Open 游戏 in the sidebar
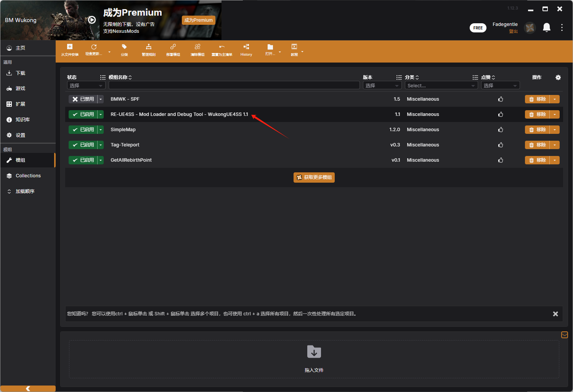 [28, 88]
